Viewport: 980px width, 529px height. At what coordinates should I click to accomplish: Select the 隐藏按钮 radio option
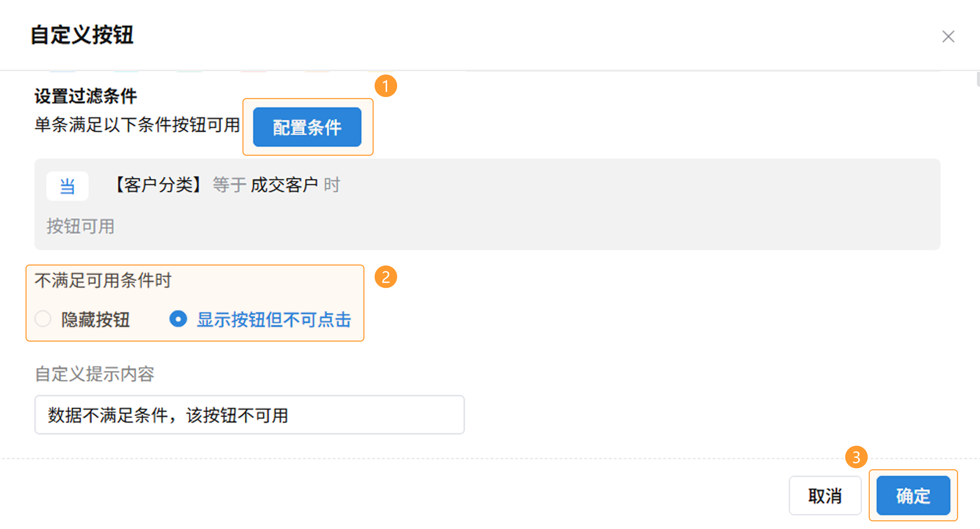coord(43,319)
